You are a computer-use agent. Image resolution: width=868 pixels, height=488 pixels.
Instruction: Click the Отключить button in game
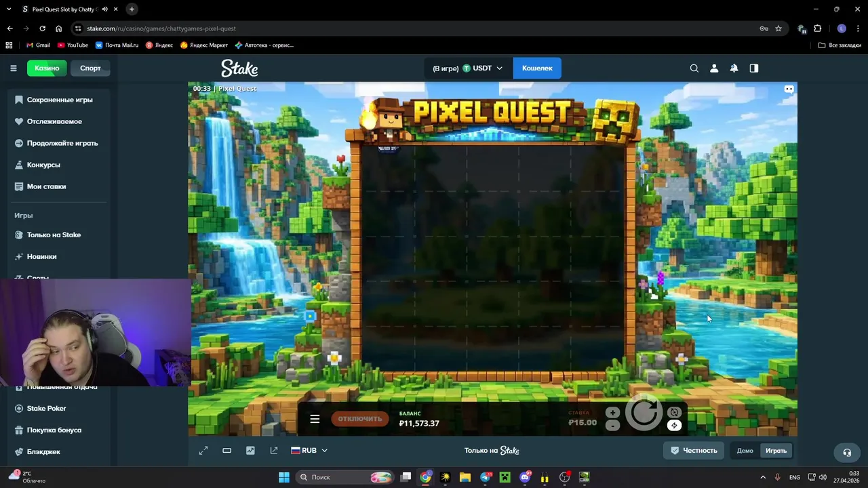coord(360,419)
